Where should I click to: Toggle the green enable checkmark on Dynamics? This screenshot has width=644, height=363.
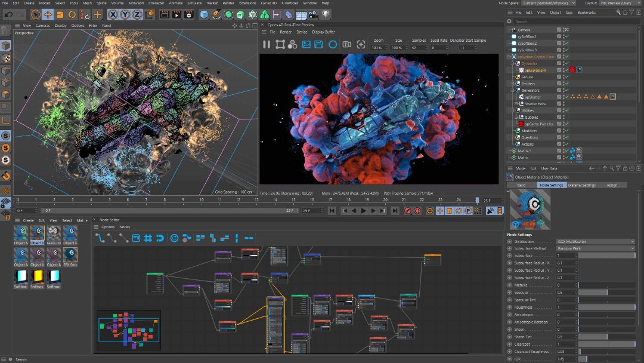[x=565, y=63]
